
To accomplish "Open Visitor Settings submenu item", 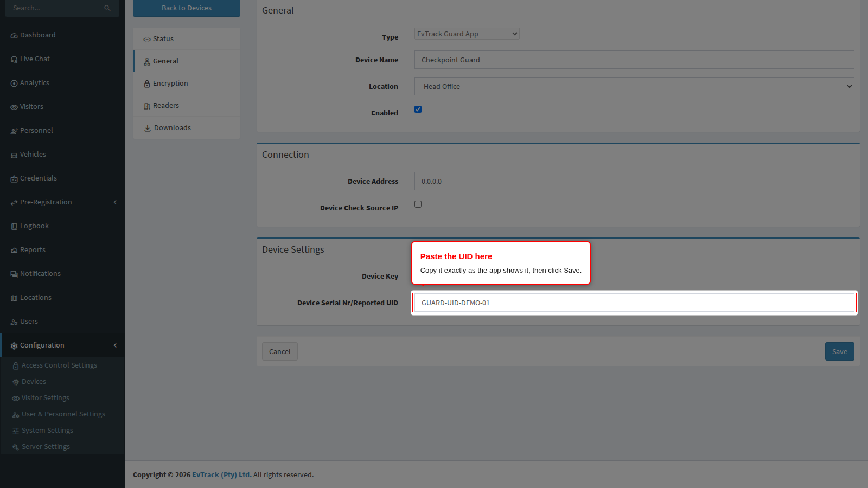I will [x=46, y=398].
